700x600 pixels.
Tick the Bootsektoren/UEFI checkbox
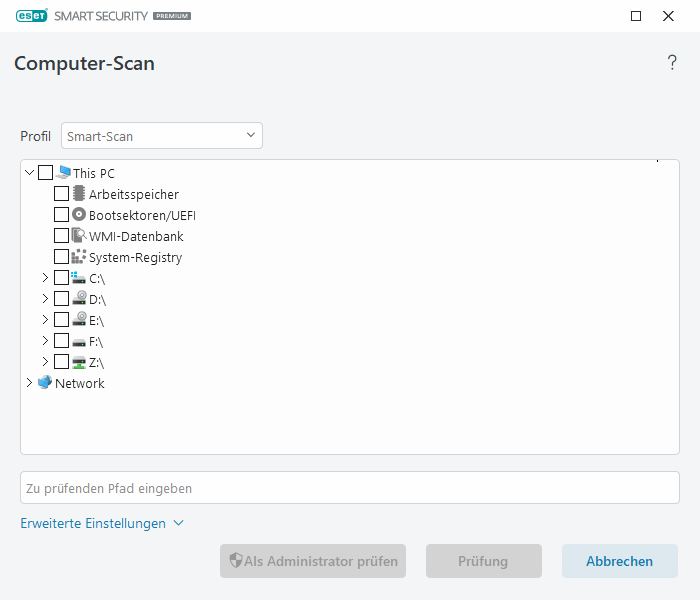61,214
